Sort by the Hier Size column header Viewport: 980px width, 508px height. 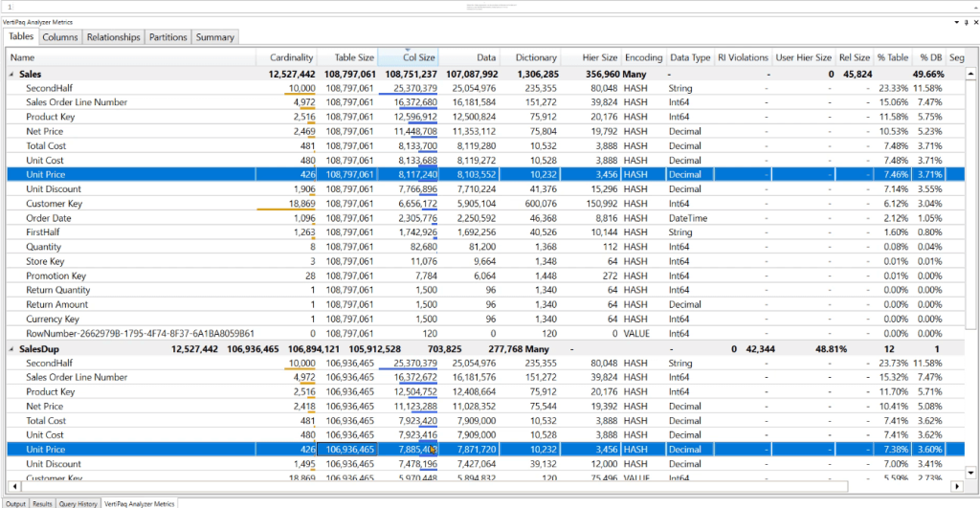pyautogui.click(x=591, y=57)
